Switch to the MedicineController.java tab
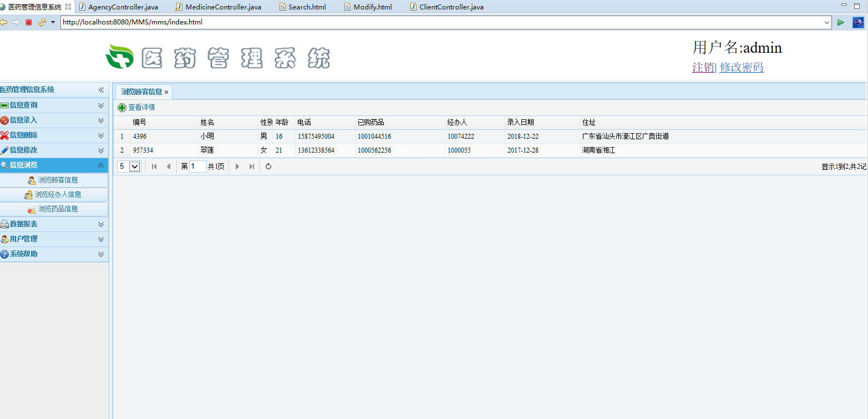Screen dimensions: 868x419 point(218,7)
